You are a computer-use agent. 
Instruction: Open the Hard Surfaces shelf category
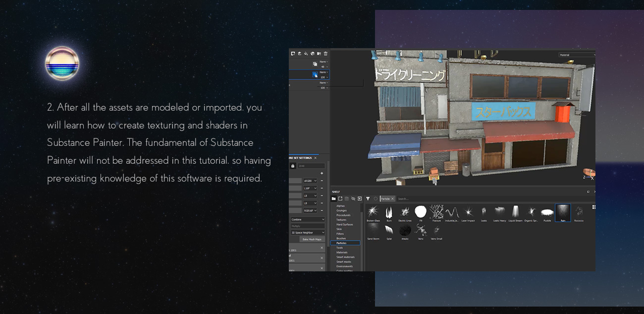click(345, 225)
